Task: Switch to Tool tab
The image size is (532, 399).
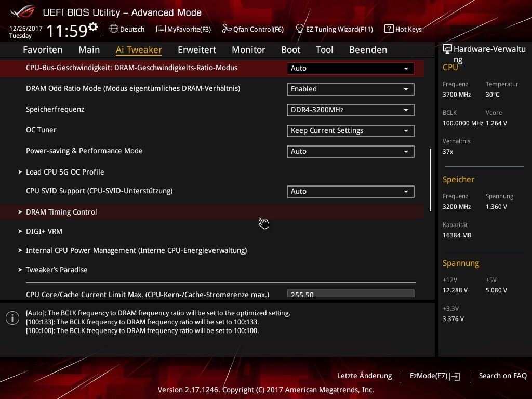Action: 324,50
